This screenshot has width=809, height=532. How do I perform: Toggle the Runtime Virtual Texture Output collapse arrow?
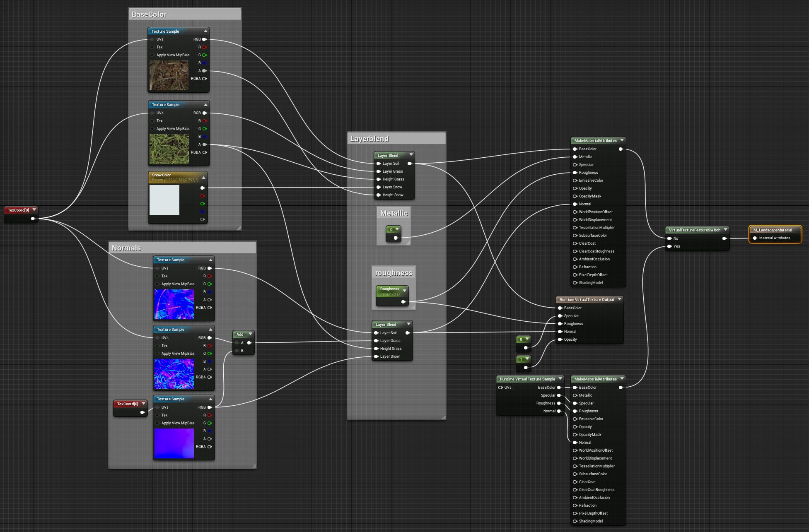[x=620, y=299]
